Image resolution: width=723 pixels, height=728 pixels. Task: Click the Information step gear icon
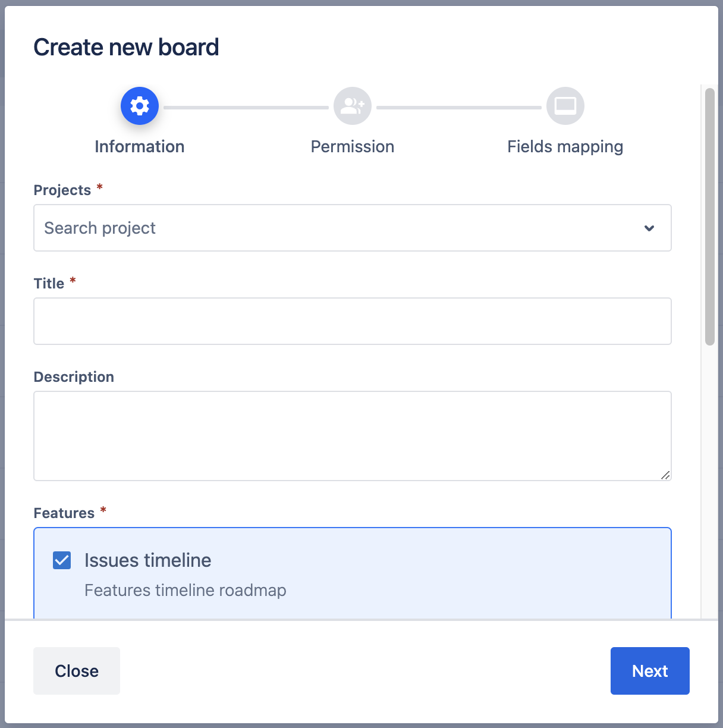tap(140, 106)
